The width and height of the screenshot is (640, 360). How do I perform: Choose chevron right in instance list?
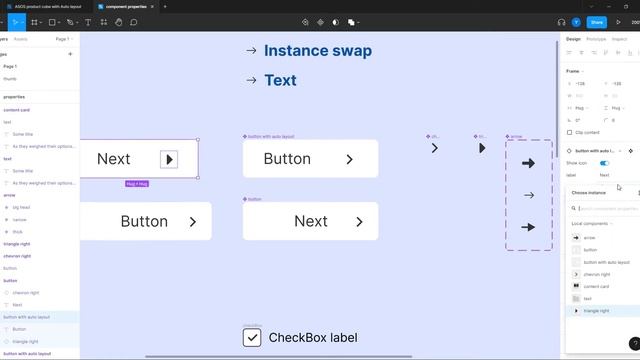point(604,274)
